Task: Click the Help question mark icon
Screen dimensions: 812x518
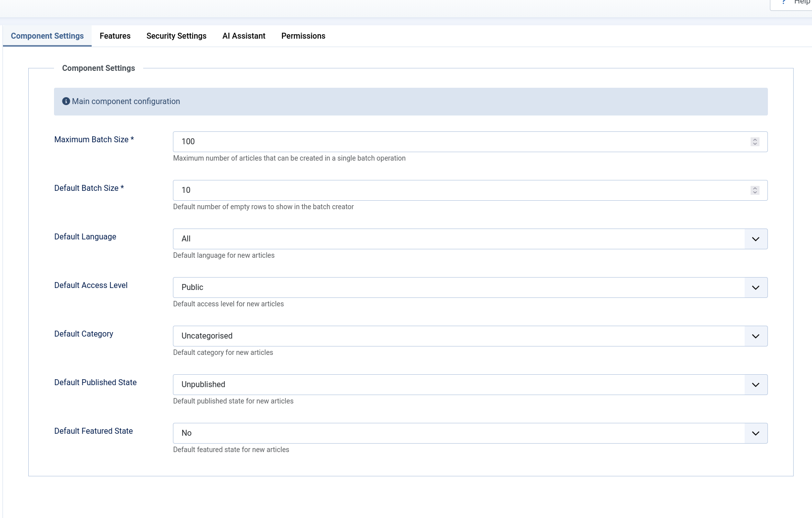Action: click(x=784, y=2)
